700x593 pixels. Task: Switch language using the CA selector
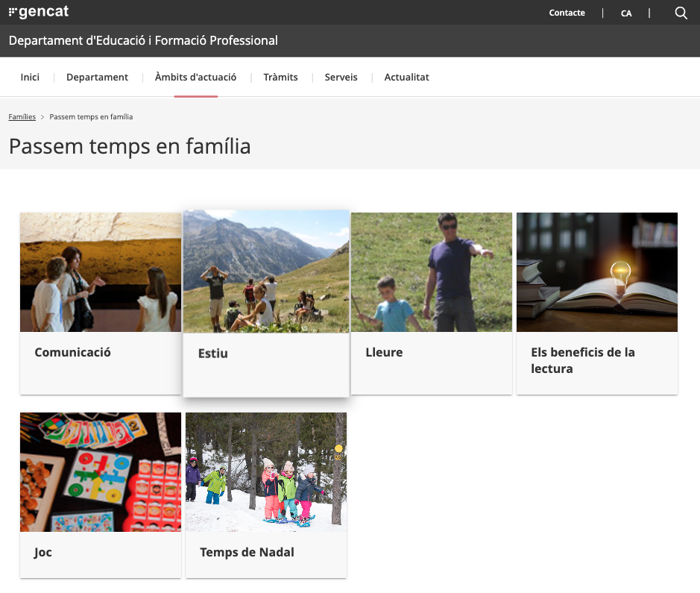coord(626,13)
